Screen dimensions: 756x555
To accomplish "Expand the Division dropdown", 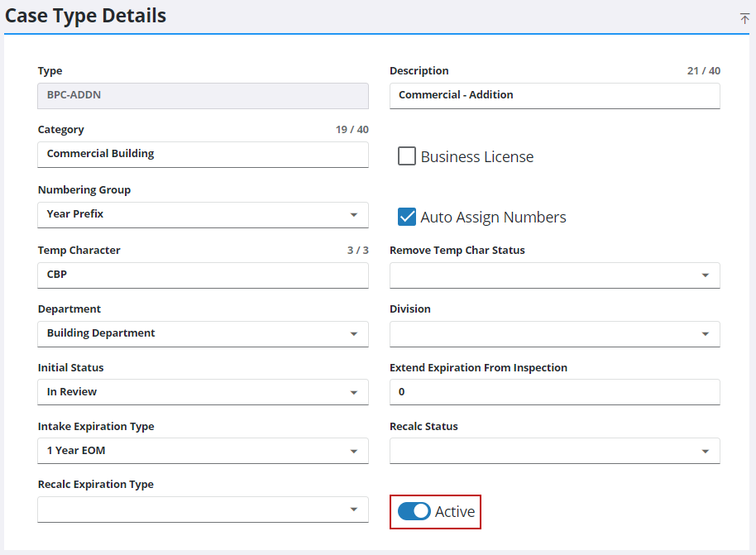I will click(554, 334).
